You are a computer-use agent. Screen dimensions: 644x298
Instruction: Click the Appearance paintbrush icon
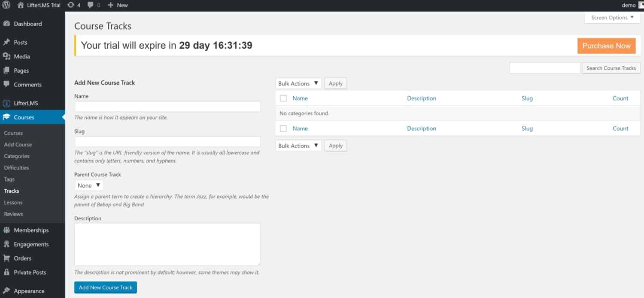point(6,291)
